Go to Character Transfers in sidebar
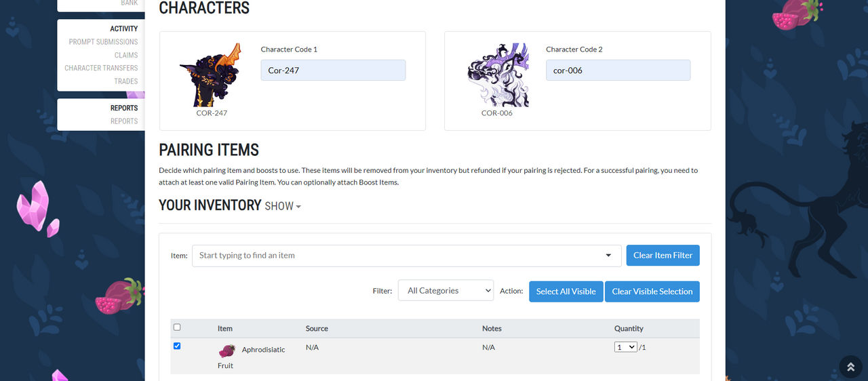This screenshot has height=381, width=868. tap(101, 68)
